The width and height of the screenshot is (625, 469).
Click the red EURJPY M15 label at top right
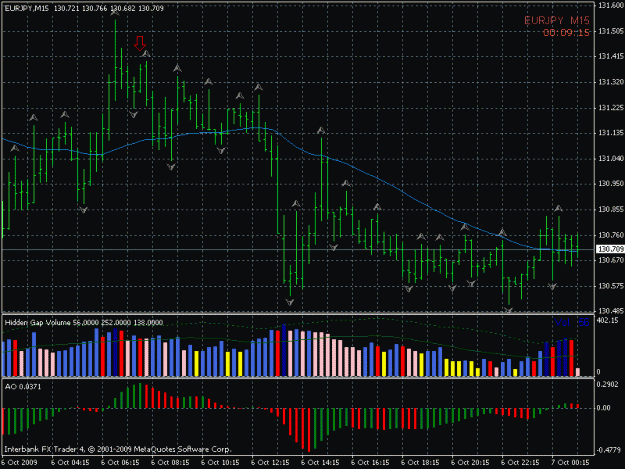pyautogui.click(x=556, y=21)
